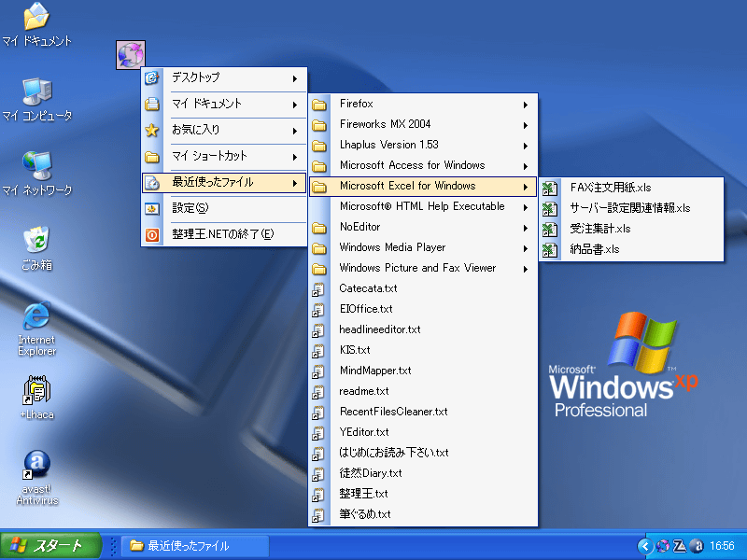747x560 pixels.
Task: Expand hidden tray icons with the chevron
Action: click(x=645, y=546)
